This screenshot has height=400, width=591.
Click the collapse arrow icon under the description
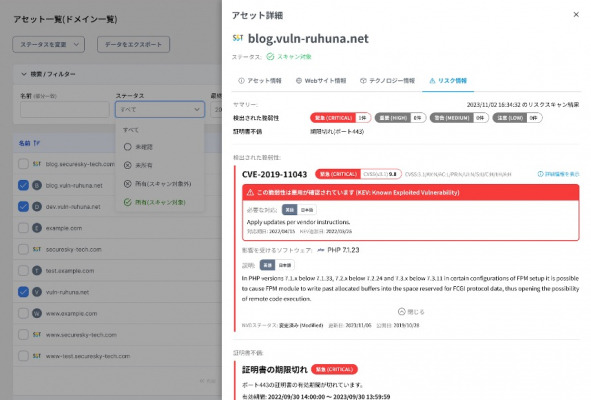pos(401,312)
